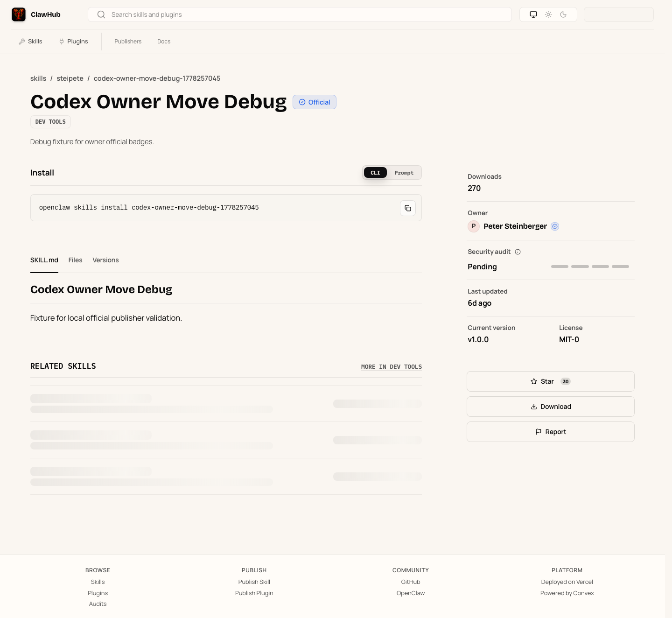Open footer Plugins link
This screenshot has width=672, height=618.
tap(98, 593)
